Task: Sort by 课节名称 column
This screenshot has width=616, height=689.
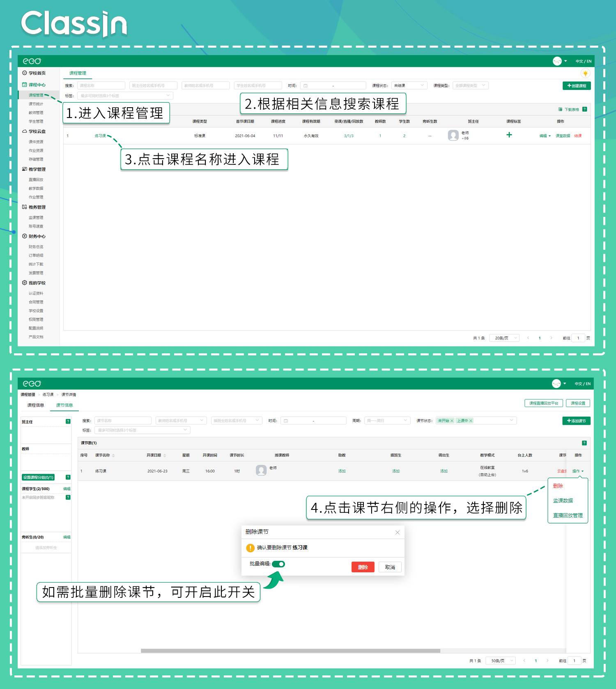Action: (x=113, y=455)
